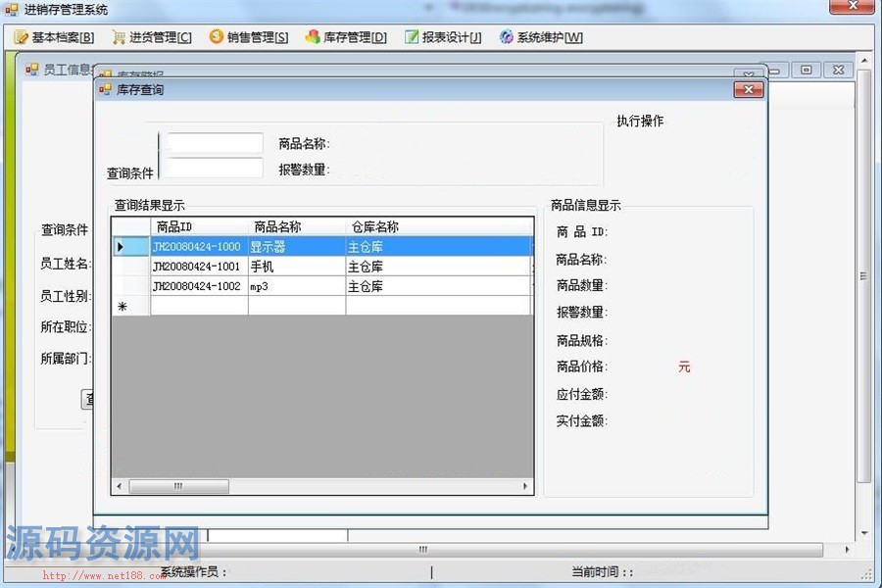Click the 商品规格 label
The height and width of the screenshot is (588, 882).
coord(582,340)
